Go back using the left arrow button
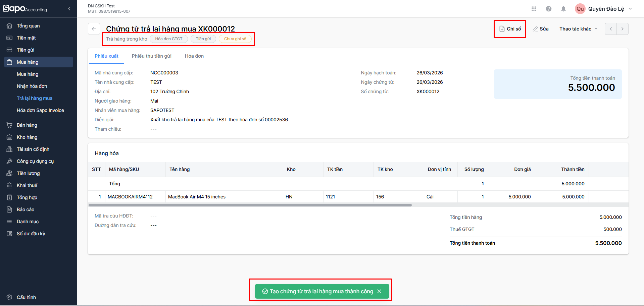644x306 pixels. click(x=94, y=29)
